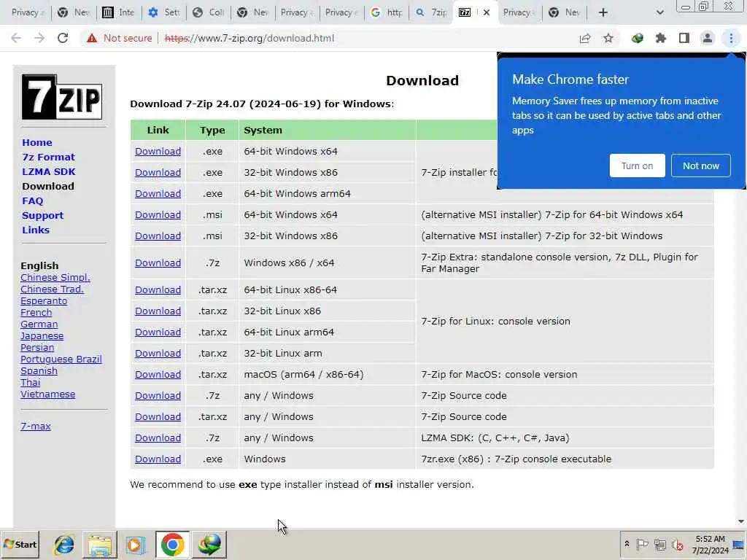Switch to the 7zip search tab
The width and height of the screenshot is (747, 560).
tap(430, 12)
